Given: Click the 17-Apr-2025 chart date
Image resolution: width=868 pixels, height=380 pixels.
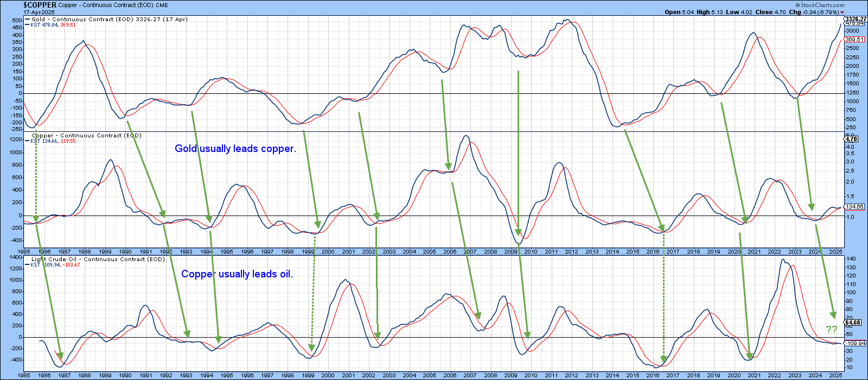Looking at the screenshot, I should click(39, 12).
